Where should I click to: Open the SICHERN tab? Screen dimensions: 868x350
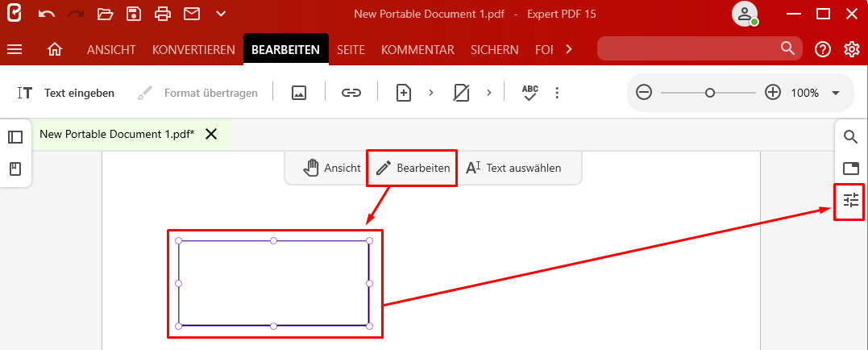[x=495, y=49]
